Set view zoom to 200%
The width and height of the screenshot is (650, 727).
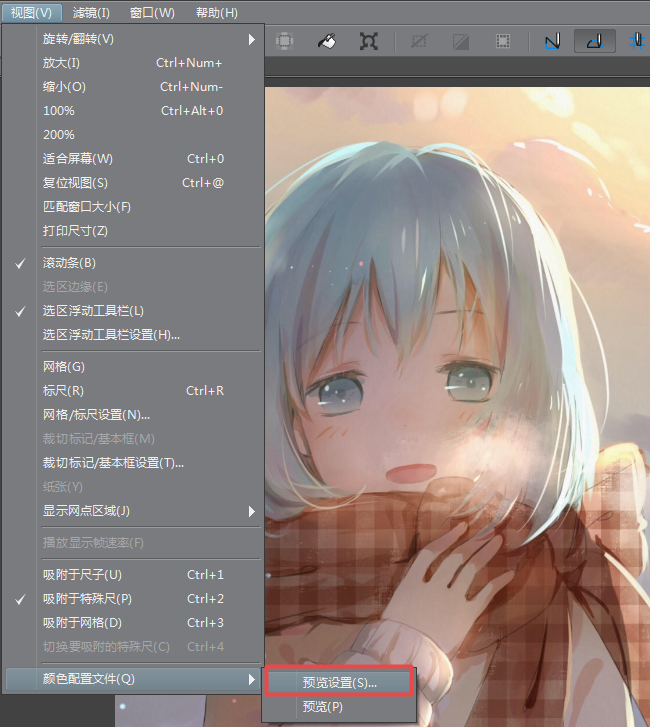coord(133,135)
